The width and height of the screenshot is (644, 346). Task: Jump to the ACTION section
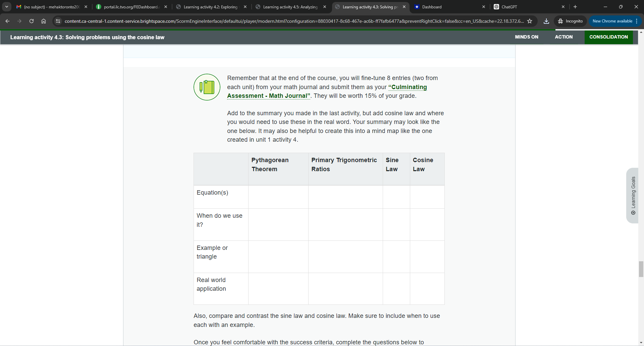pos(564,37)
